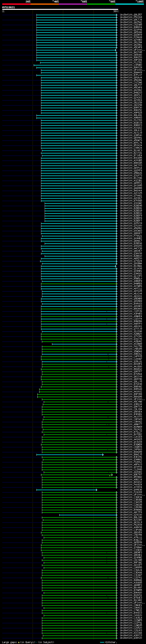This screenshot has width=146, height=644.
Task: Open hit UniRef100_Q9LD57
Action: tap(131, 15)
